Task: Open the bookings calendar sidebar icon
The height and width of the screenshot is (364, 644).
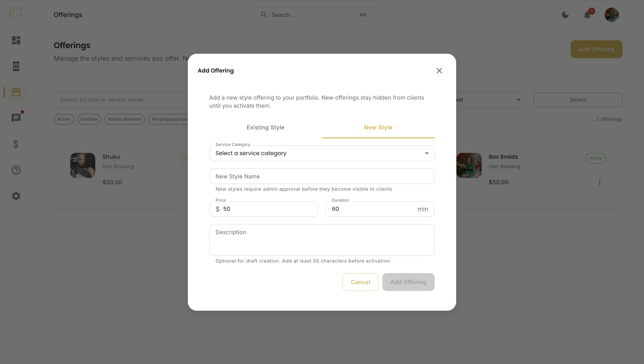Action: [16, 66]
